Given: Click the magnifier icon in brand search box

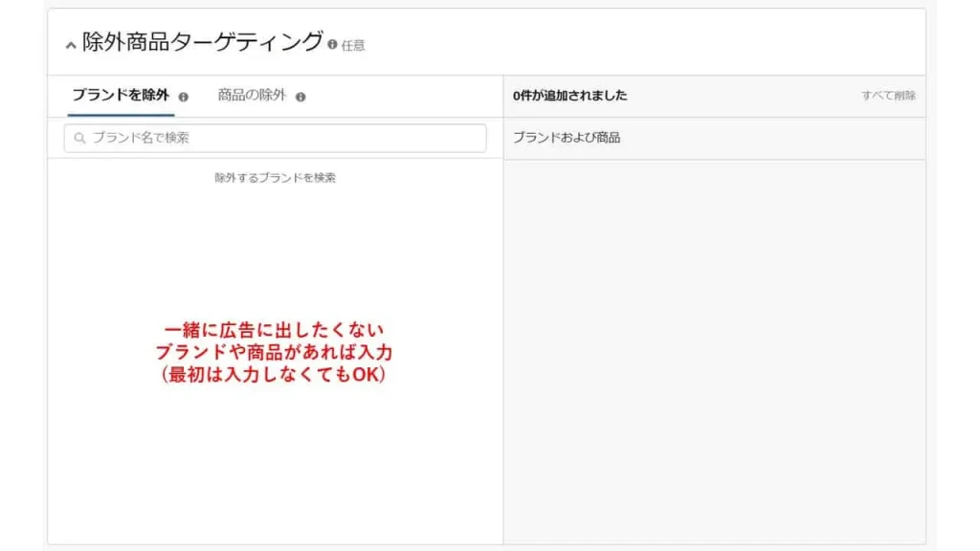Looking at the screenshot, I should 79,138.
